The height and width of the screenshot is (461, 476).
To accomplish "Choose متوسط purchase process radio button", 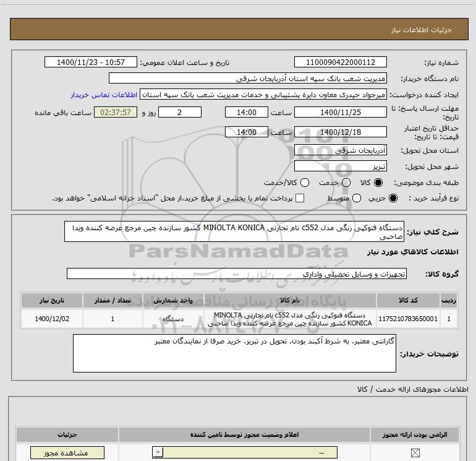I will click(357, 198).
